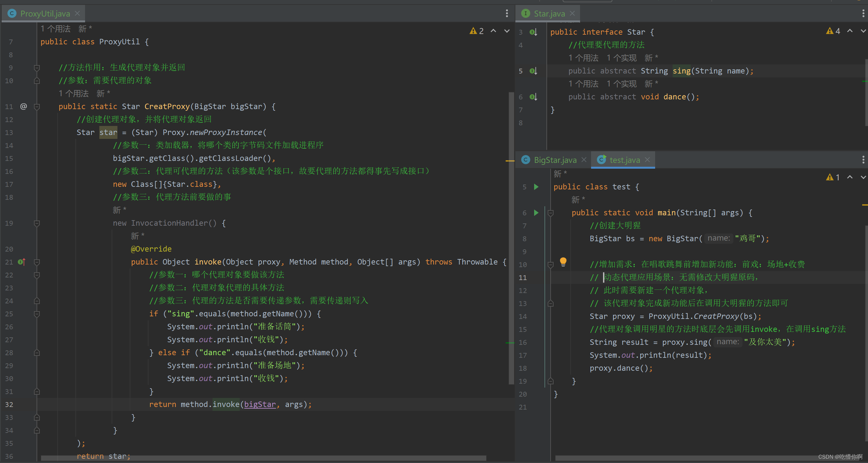This screenshot has height=463, width=868.
Task: Collapse the CreatProxy method at line 11
Action: pos(37,107)
